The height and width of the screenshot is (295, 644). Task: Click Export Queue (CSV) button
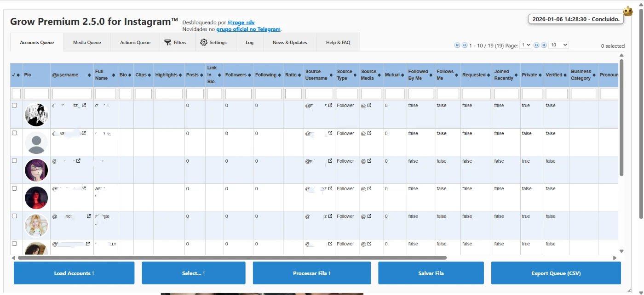(556, 273)
